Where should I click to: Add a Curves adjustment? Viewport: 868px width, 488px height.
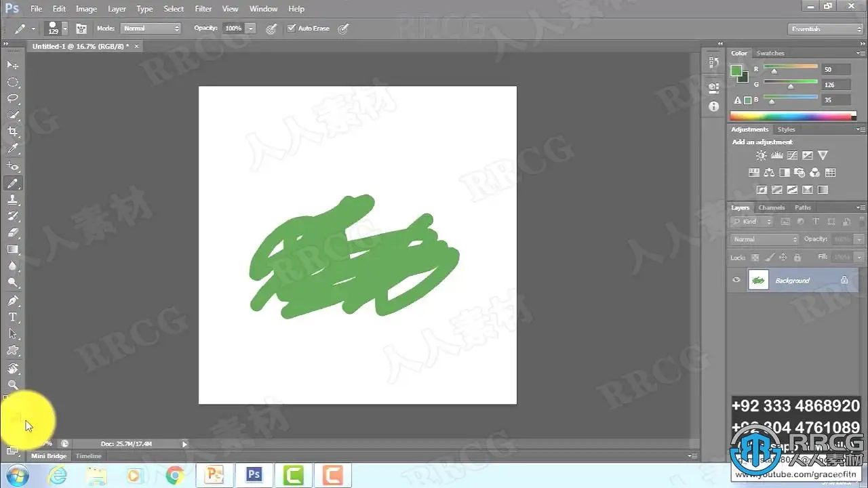(x=793, y=156)
